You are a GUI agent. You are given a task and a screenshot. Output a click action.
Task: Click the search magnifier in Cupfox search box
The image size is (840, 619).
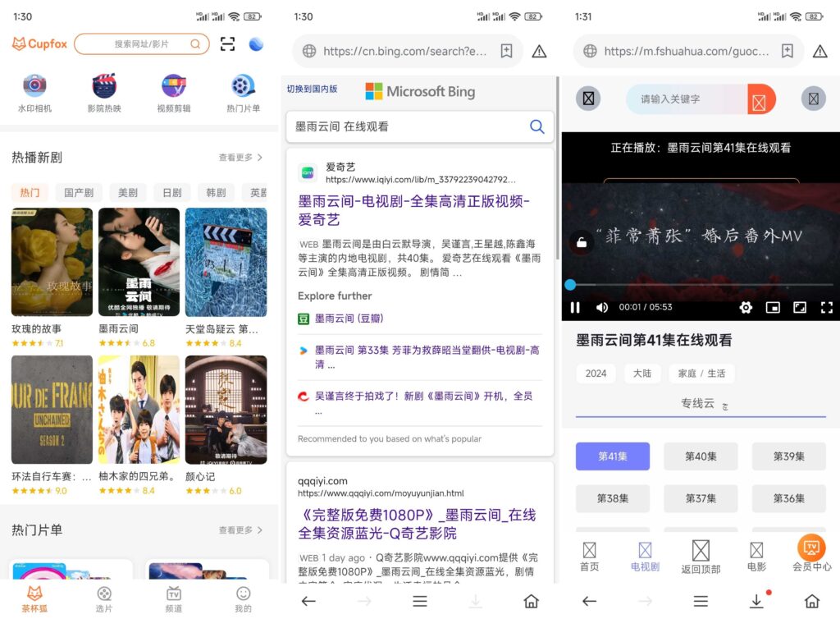(x=195, y=44)
